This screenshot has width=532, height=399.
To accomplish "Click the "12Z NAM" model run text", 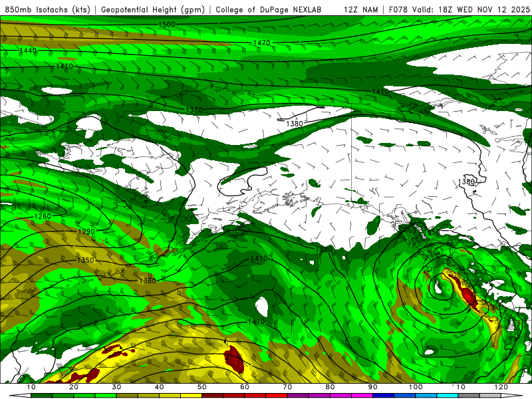I will click(x=360, y=9).
